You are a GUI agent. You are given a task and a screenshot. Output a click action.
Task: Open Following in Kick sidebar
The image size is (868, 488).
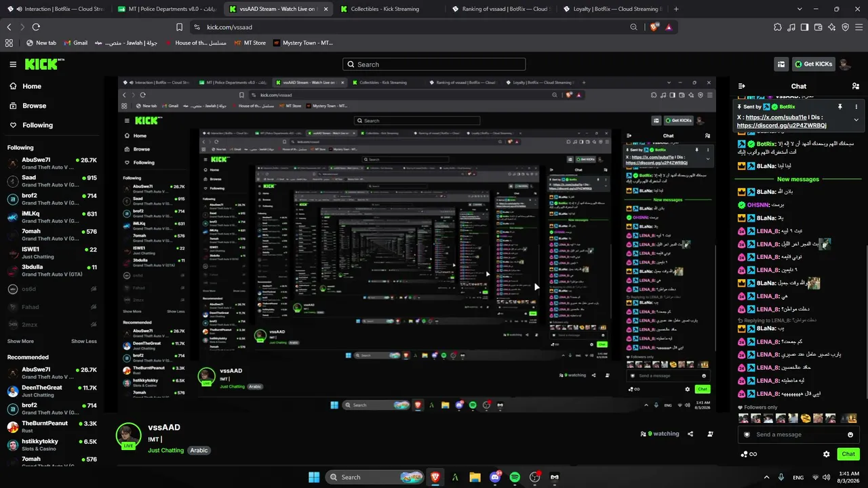tap(31, 125)
